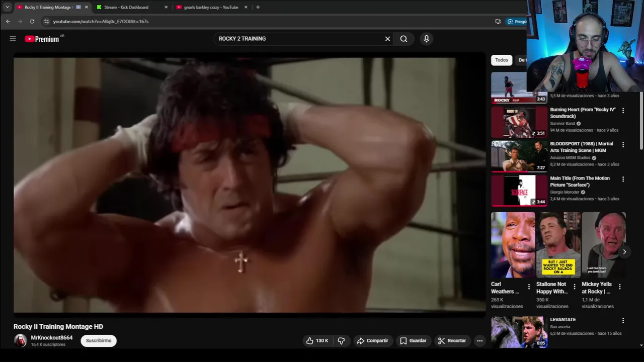Open options for Mickey Yells short
Image resolution: width=644 pixels, height=362 pixels.
[619, 287]
